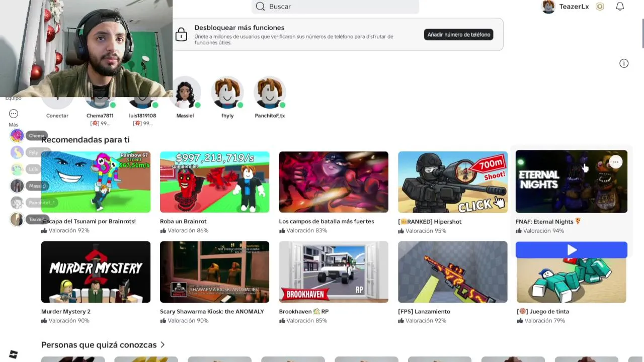
Task: Open the Más three-dots sidebar icon
Action: pyautogui.click(x=14, y=114)
